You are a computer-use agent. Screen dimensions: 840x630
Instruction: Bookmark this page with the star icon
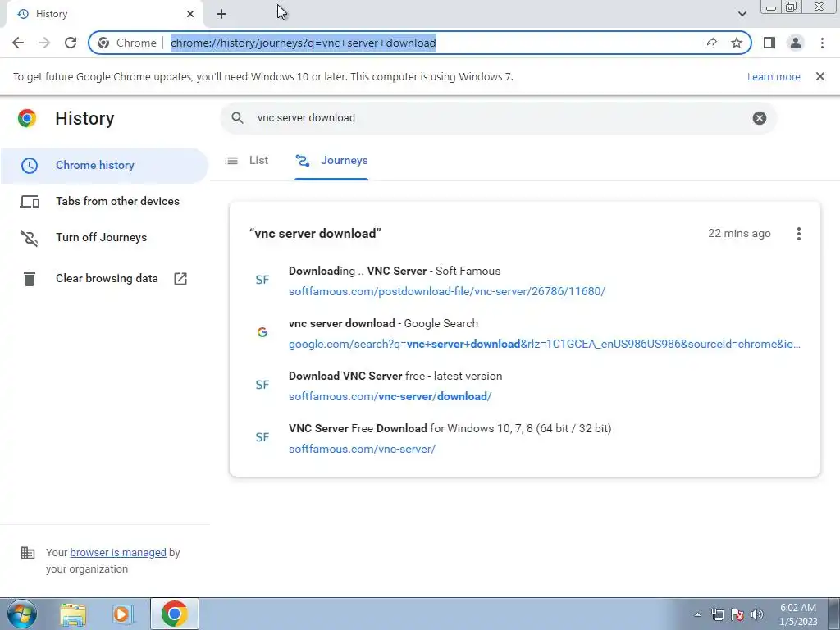click(x=737, y=43)
